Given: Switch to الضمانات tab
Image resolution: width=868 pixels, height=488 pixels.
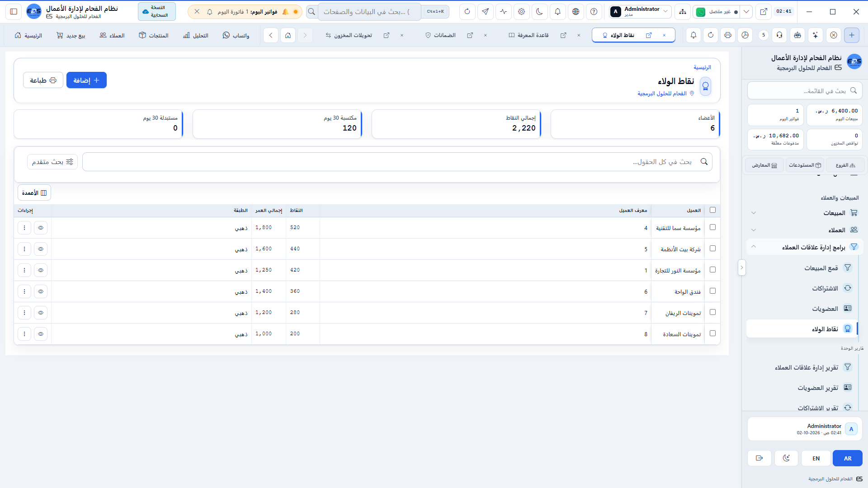Looking at the screenshot, I should click(x=440, y=35).
